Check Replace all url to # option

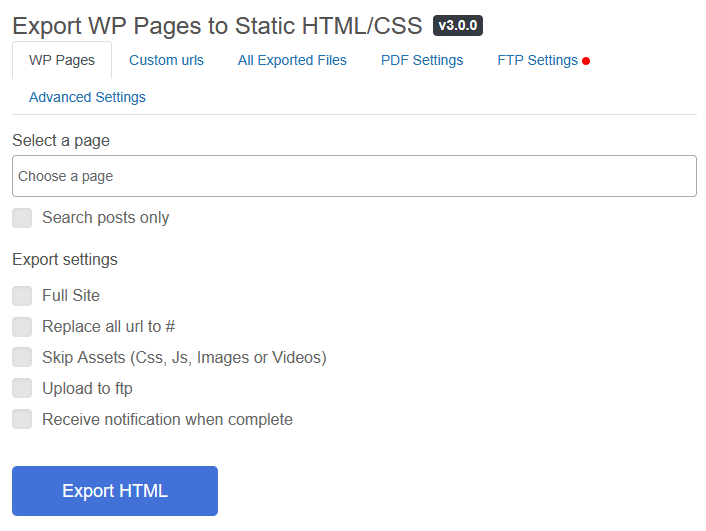(22, 327)
